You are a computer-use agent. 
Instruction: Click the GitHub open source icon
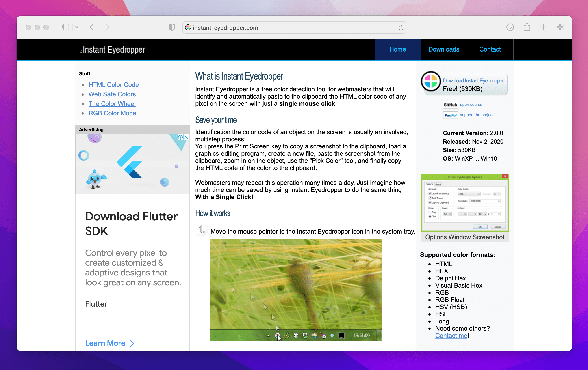[450, 104]
